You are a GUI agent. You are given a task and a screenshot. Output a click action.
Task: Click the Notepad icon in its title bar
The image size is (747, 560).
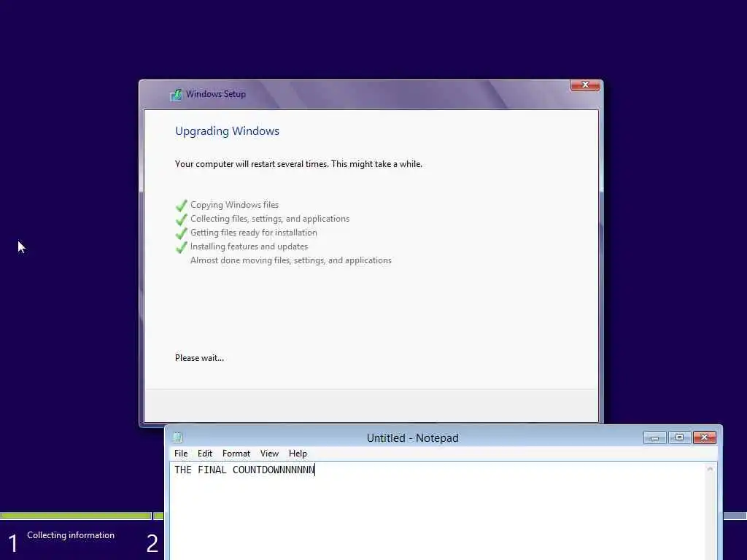pos(178,437)
